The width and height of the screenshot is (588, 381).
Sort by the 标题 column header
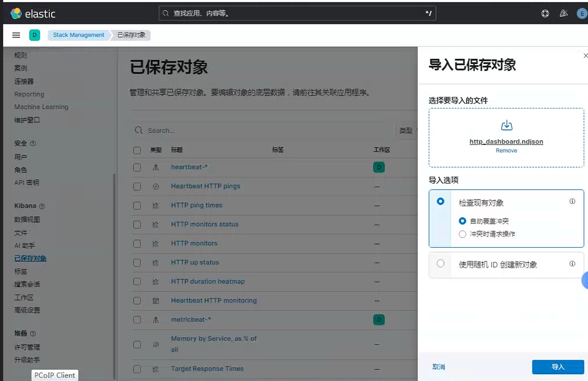(177, 150)
